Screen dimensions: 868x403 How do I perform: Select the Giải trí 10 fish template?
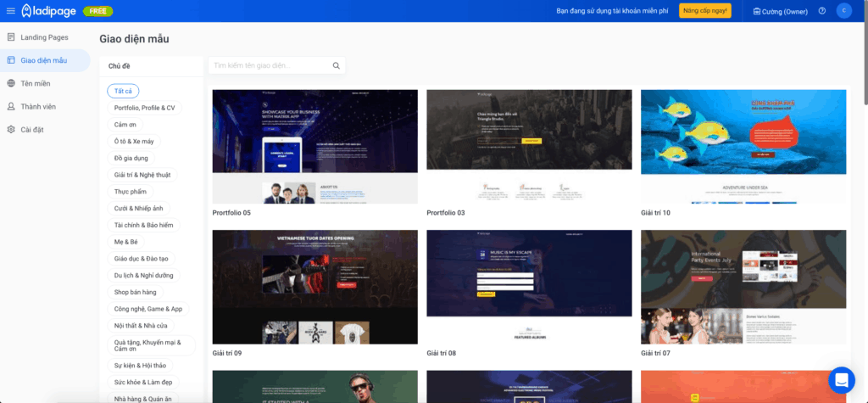[743, 146]
